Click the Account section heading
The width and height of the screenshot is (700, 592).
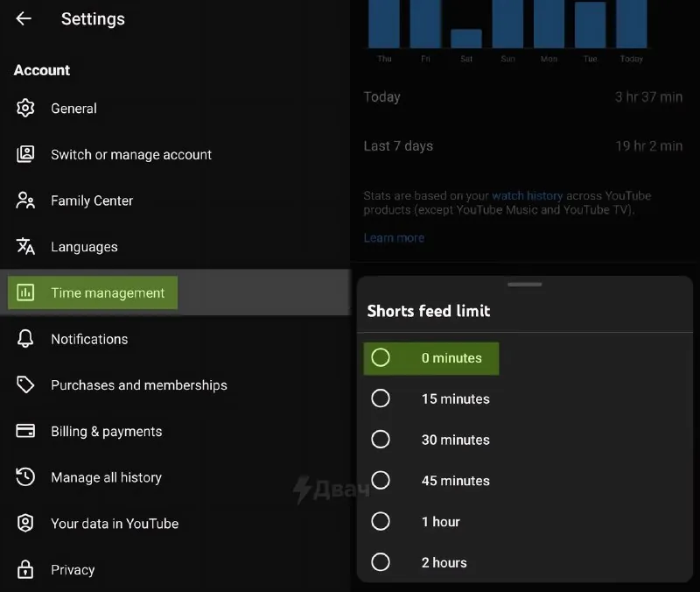[42, 70]
